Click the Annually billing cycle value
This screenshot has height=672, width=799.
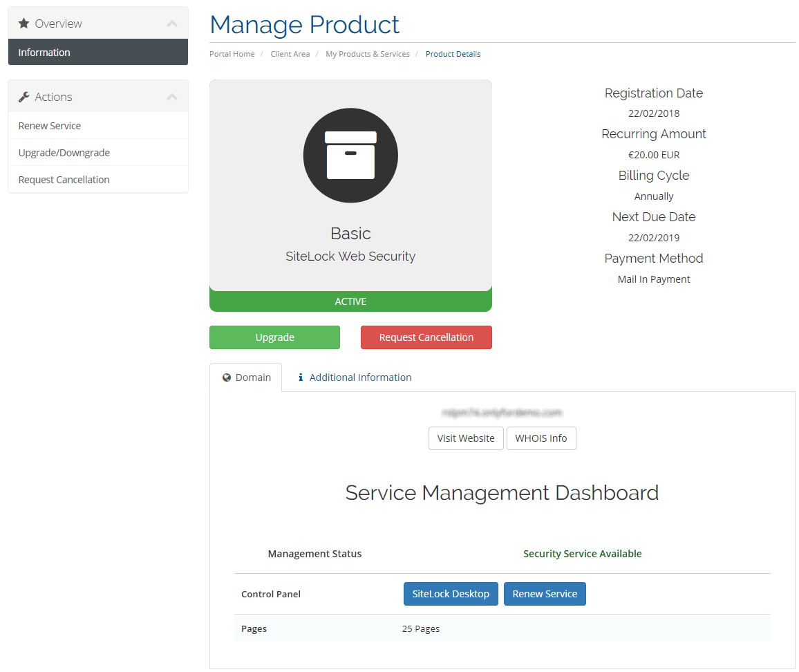tap(654, 196)
